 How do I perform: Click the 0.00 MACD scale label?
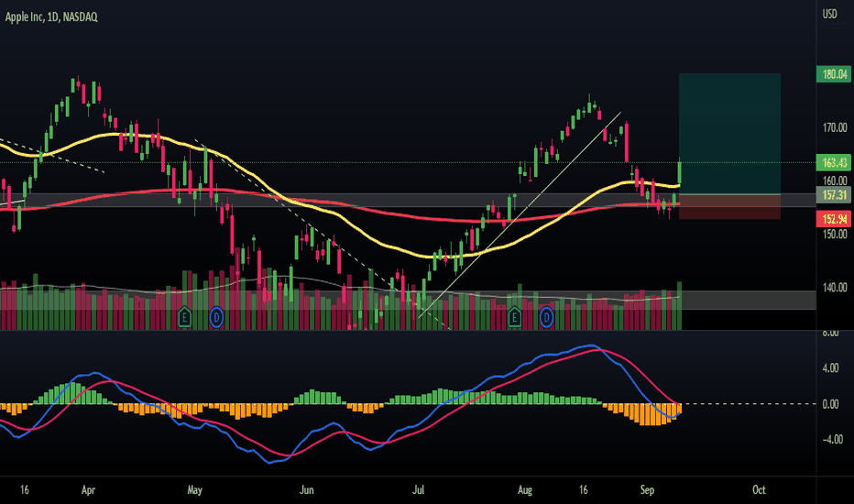pyautogui.click(x=830, y=404)
